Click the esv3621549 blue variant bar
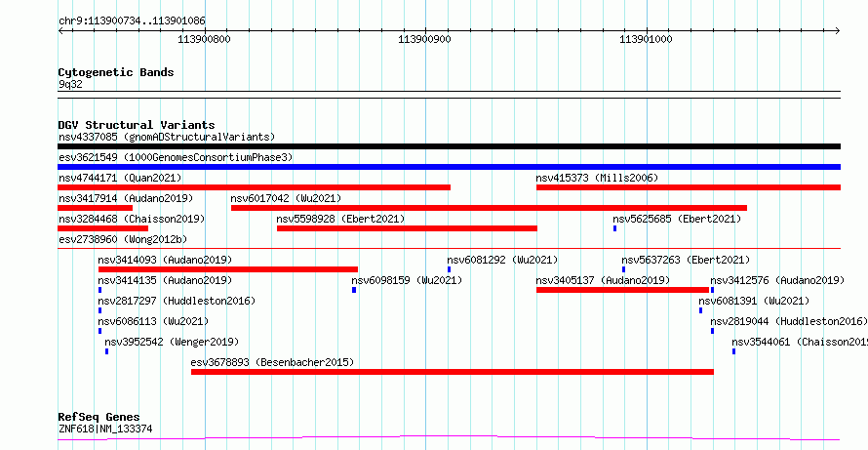868x450 pixels. point(449,167)
